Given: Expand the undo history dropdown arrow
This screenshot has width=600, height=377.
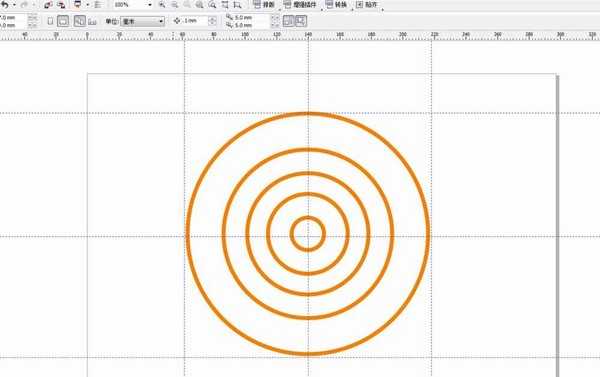Looking at the screenshot, I should [14, 5].
